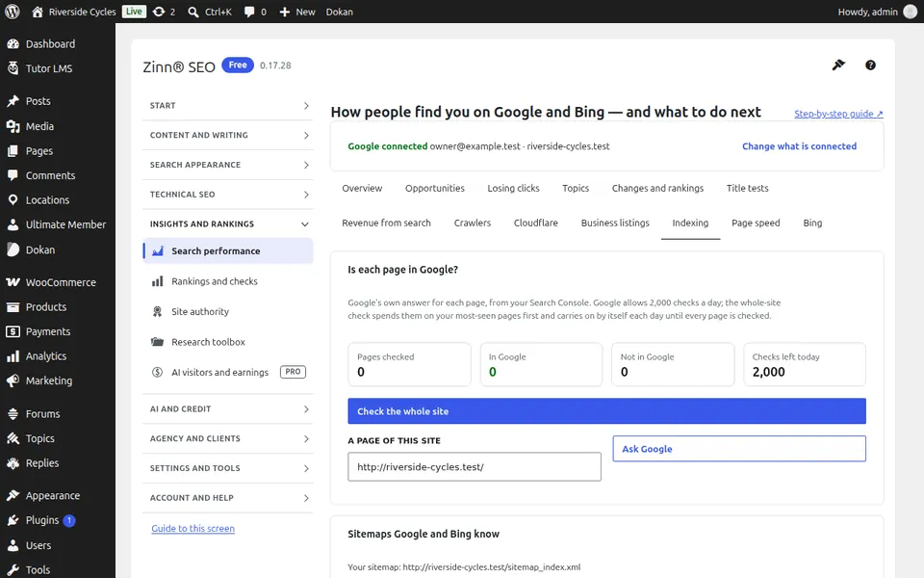Open the AI visitors and earnings item
Image resolution: width=924 pixels, height=578 pixels.
coord(228,372)
